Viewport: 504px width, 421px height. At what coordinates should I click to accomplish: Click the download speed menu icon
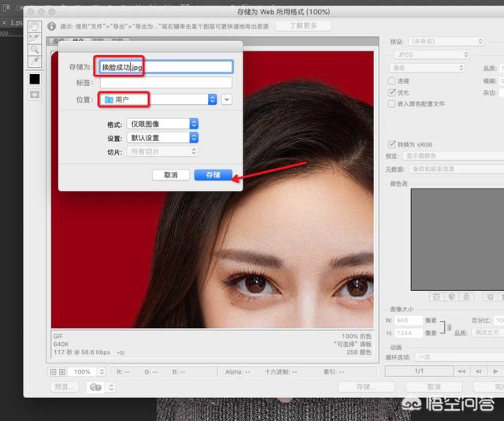pos(120,352)
